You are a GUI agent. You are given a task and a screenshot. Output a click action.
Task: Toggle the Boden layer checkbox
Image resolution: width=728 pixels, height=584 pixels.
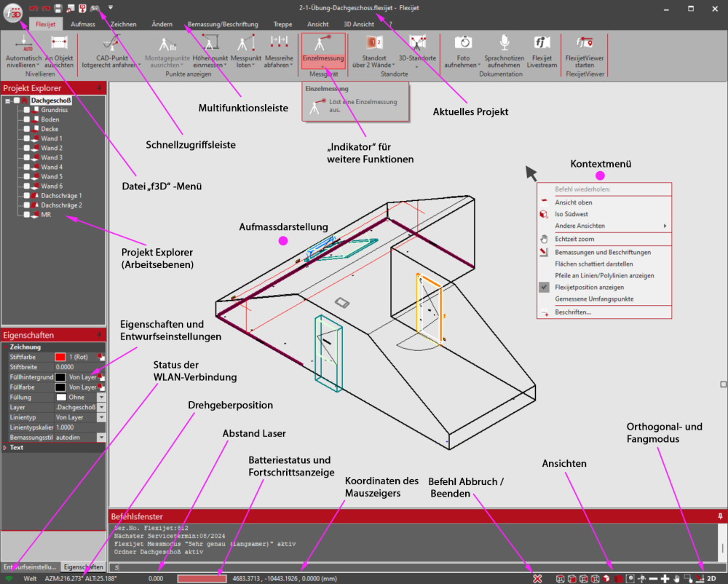[27, 119]
